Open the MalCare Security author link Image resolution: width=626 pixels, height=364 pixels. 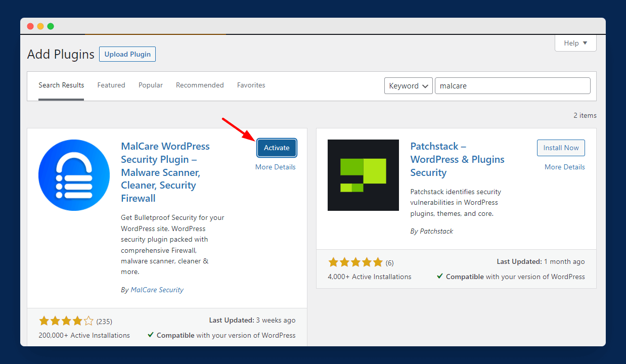click(x=157, y=290)
